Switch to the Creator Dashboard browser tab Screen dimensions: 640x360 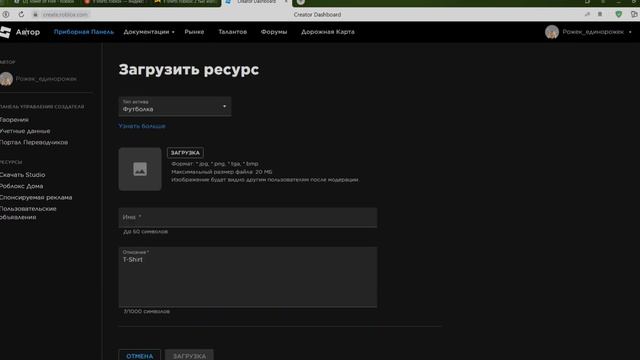pyautogui.click(x=256, y=2)
